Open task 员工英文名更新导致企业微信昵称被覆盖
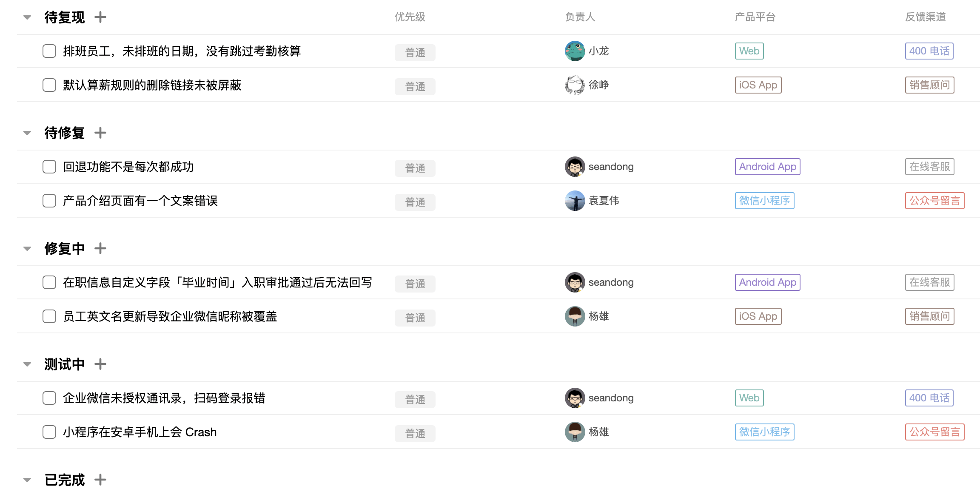Viewport: 980px width, 500px height. pyautogui.click(x=170, y=316)
